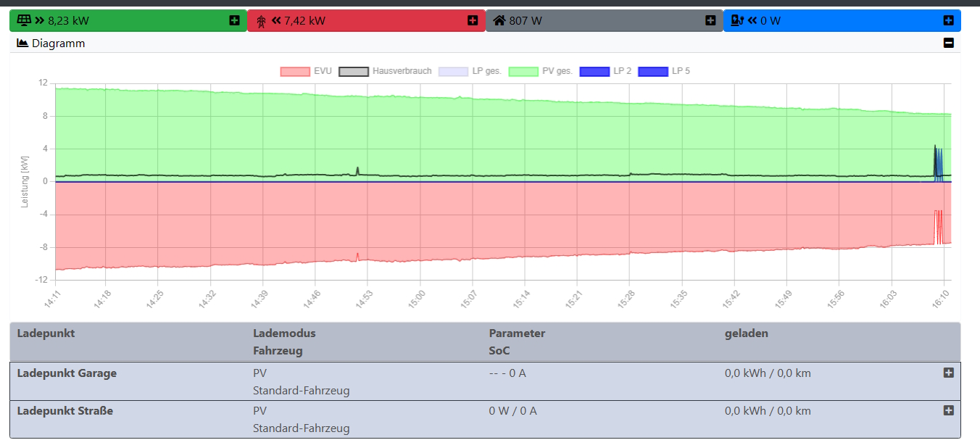Expand Ladepunkt Straße row details
The width and height of the screenshot is (980, 448).
948,410
